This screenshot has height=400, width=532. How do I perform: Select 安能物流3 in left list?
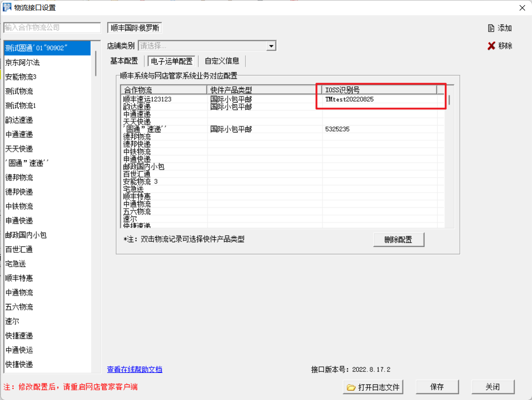click(47, 77)
